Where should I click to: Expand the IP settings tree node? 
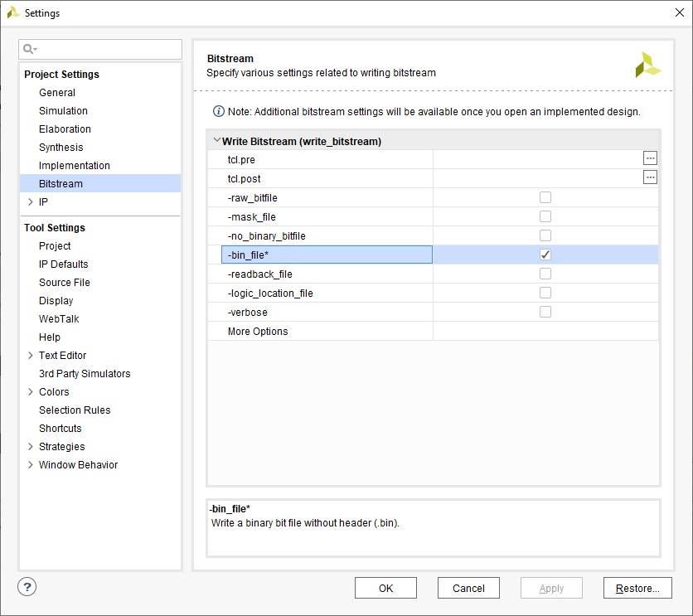point(31,202)
